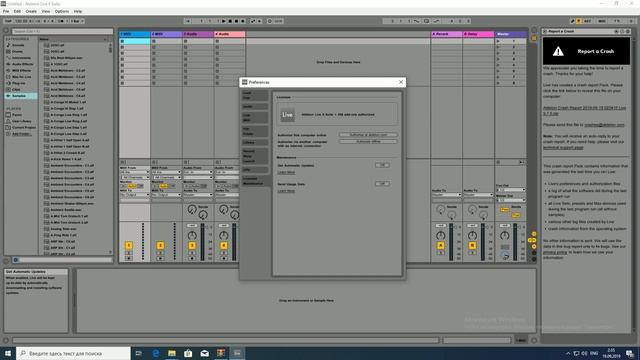640x360 pixels.
Task: Open the Edit menu
Action: 17,11
